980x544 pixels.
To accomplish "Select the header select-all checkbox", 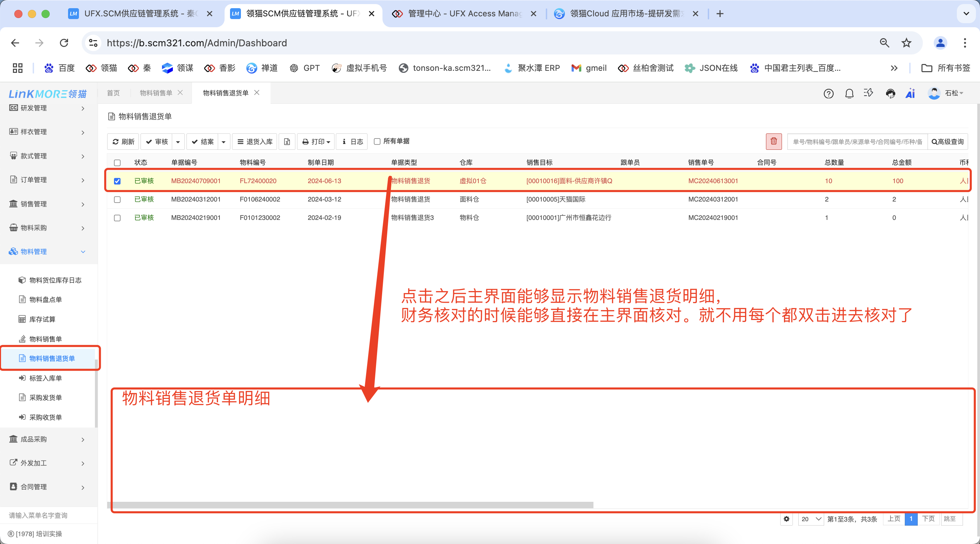I will pyautogui.click(x=117, y=162).
